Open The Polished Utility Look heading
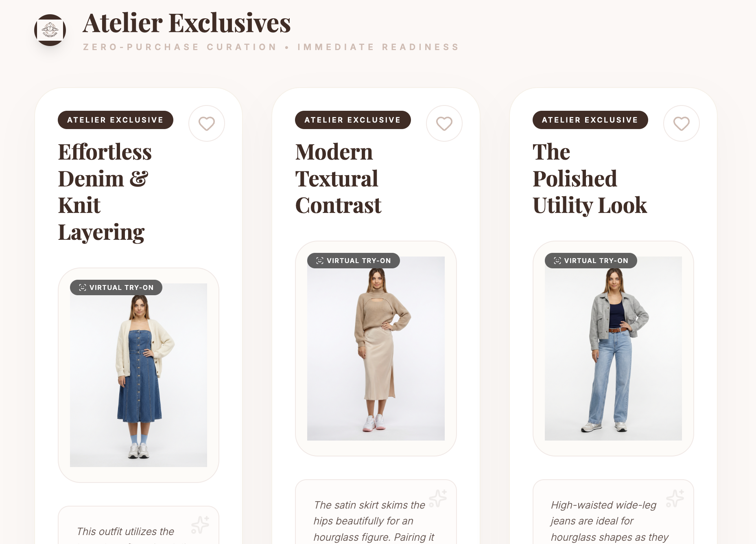The height and width of the screenshot is (544, 756). coord(590,178)
